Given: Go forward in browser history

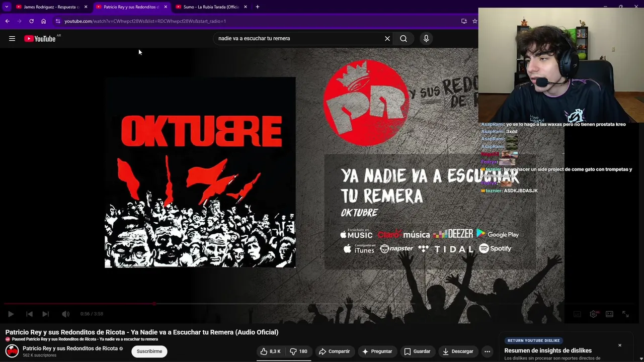Looking at the screenshot, I should pos(19,21).
